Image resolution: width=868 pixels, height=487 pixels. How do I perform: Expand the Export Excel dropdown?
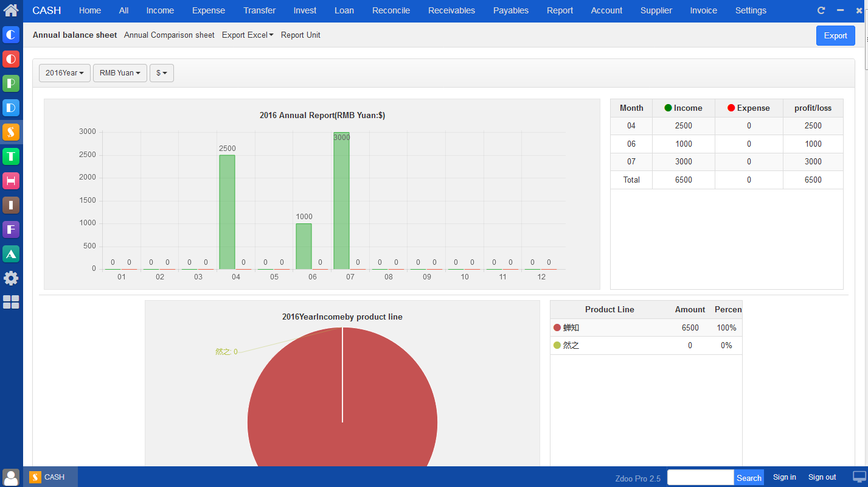(248, 35)
